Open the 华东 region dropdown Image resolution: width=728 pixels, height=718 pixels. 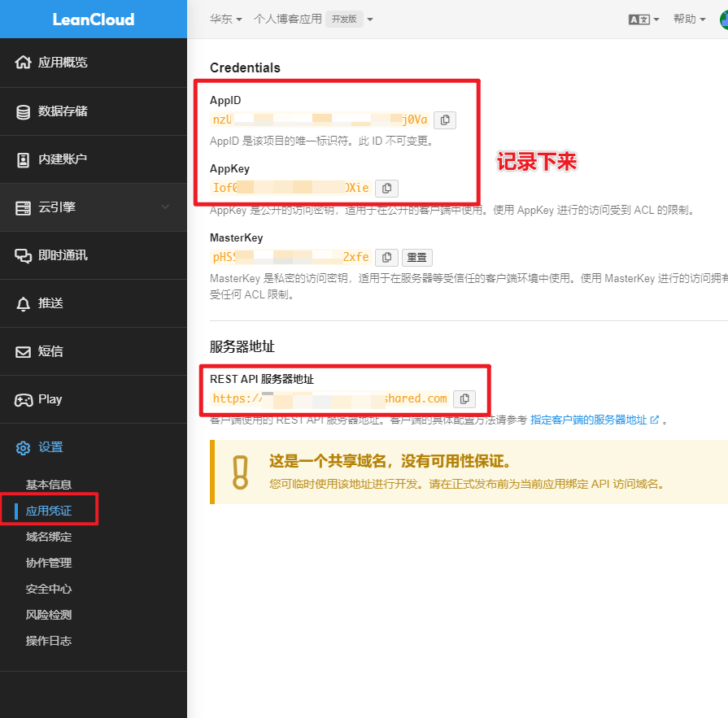[x=226, y=20]
